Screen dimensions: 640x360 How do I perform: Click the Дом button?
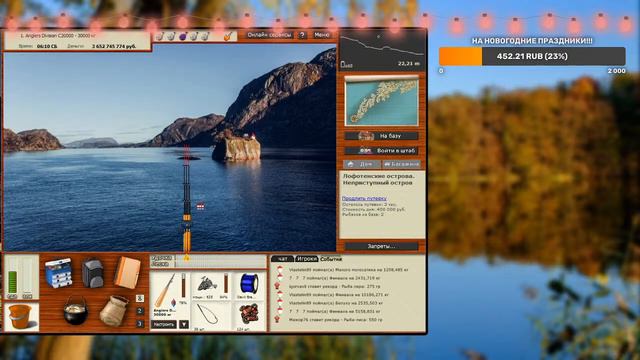(x=362, y=164)
